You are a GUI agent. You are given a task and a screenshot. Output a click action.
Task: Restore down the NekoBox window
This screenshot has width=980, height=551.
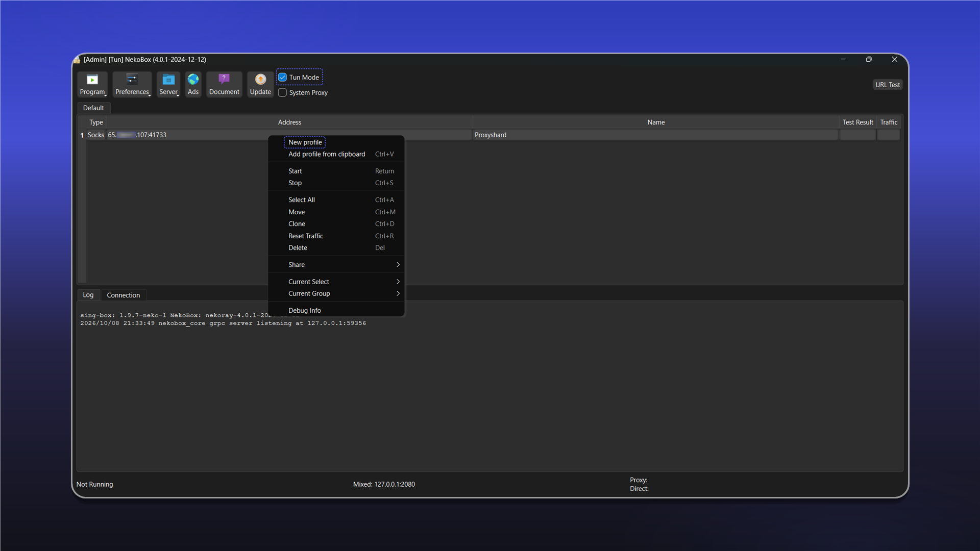point(869,60)
